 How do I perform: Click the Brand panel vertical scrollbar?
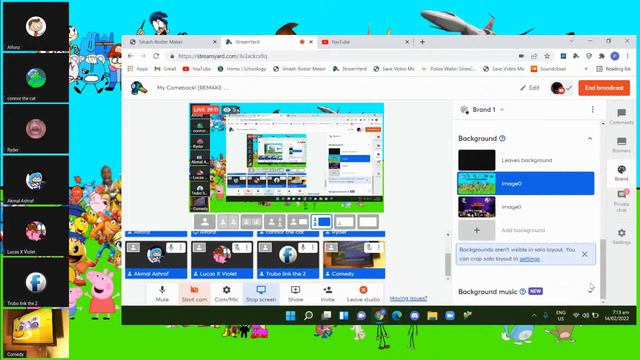pos(603,269)
